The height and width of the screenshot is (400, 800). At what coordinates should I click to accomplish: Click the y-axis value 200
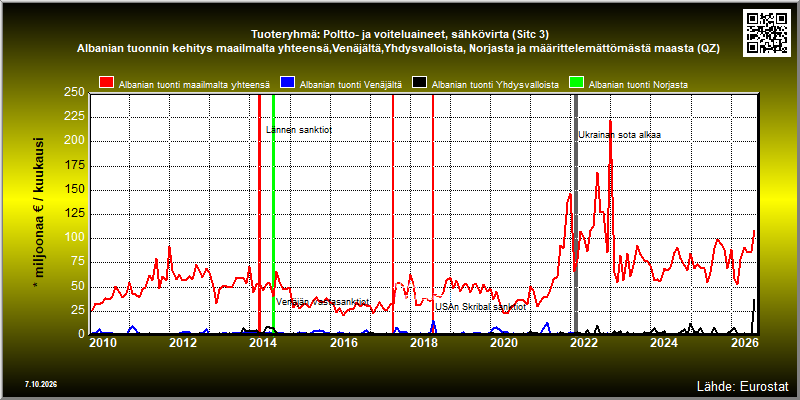click(x=74, y=141)
